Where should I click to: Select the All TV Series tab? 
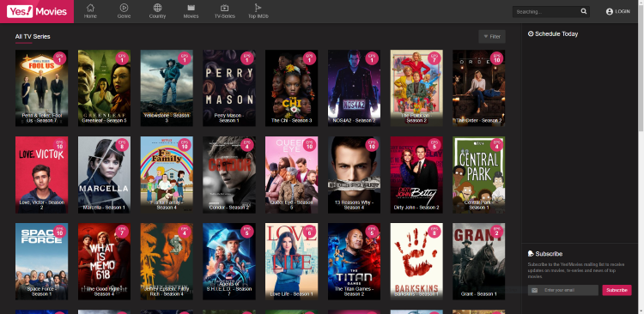tap(33, 37)
